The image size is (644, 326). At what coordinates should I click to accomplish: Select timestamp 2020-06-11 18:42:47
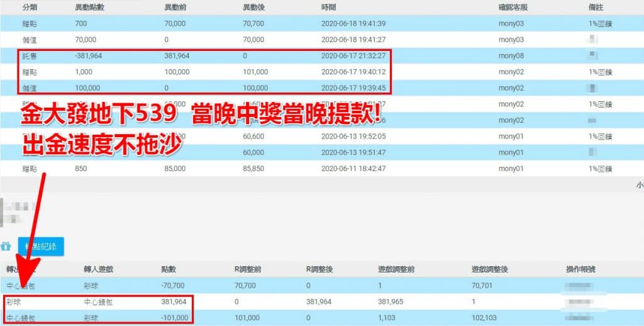(x=353, y=169)
